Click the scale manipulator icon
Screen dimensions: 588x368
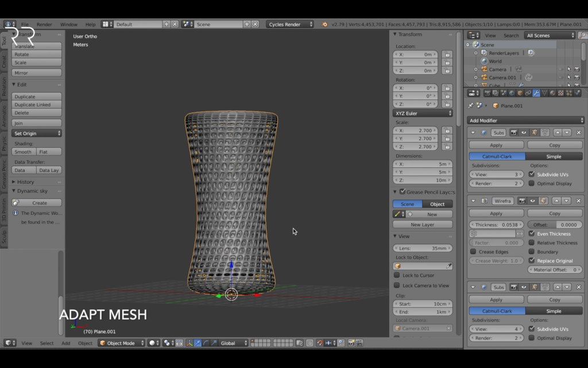(x=214, y=343)
